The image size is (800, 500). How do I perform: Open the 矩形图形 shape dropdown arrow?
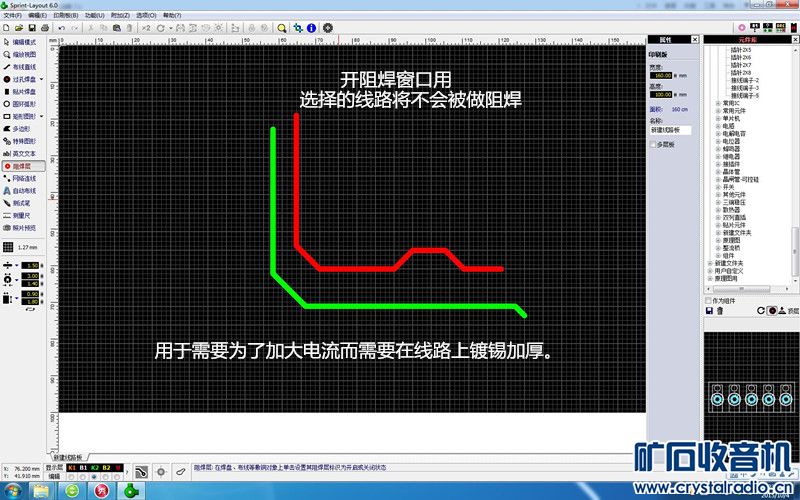pos(41,116)
